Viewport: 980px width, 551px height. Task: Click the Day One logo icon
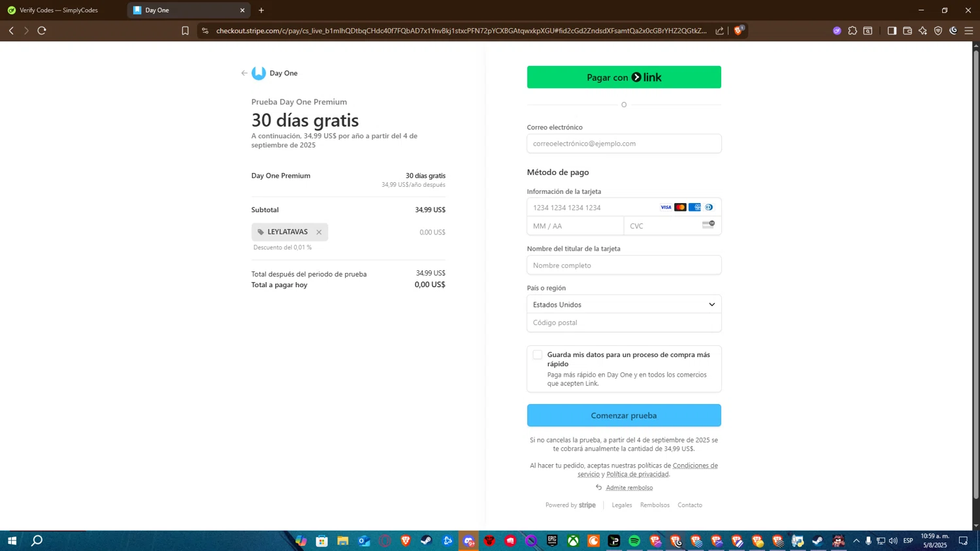click(259, 73)
